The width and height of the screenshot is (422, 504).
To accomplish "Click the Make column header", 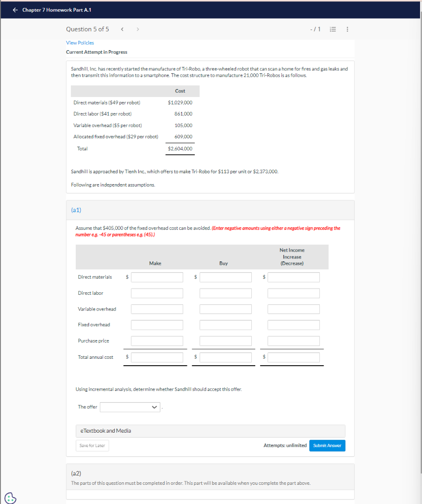I will (x=155, y=263).
